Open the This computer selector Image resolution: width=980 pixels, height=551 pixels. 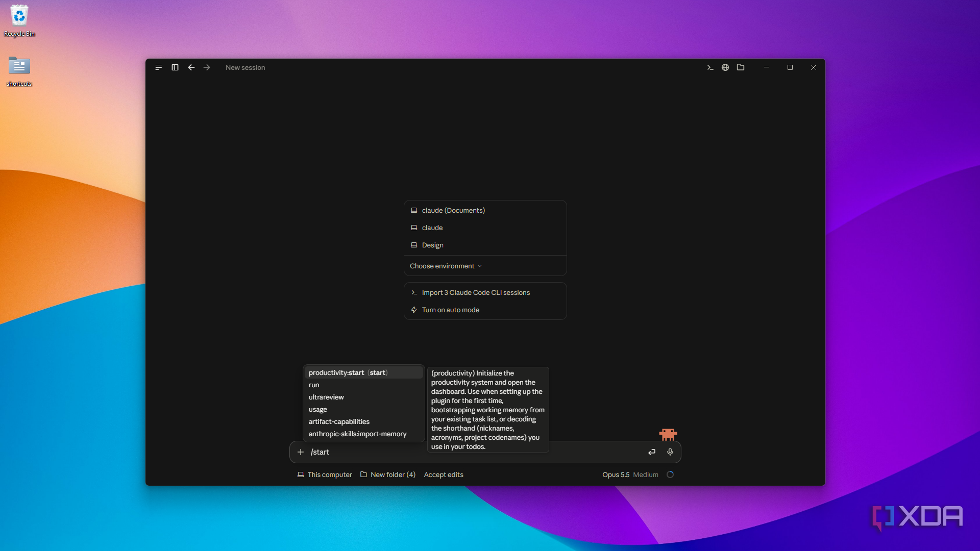(325, 474)
